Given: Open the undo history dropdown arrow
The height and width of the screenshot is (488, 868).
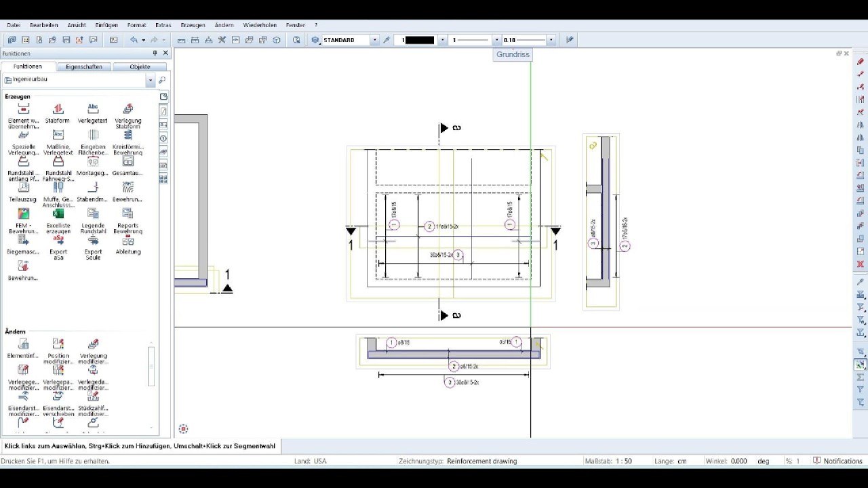Looking at the screenshot, I should click(143, 40).
